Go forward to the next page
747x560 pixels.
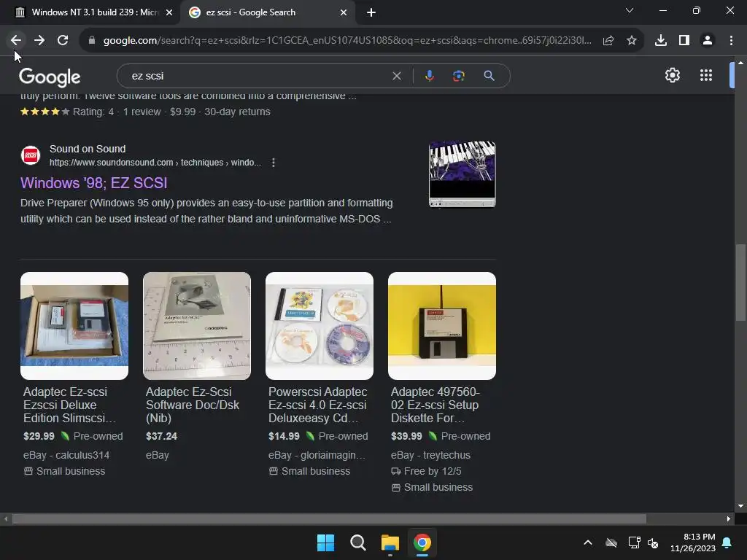(x=39, y=41)
